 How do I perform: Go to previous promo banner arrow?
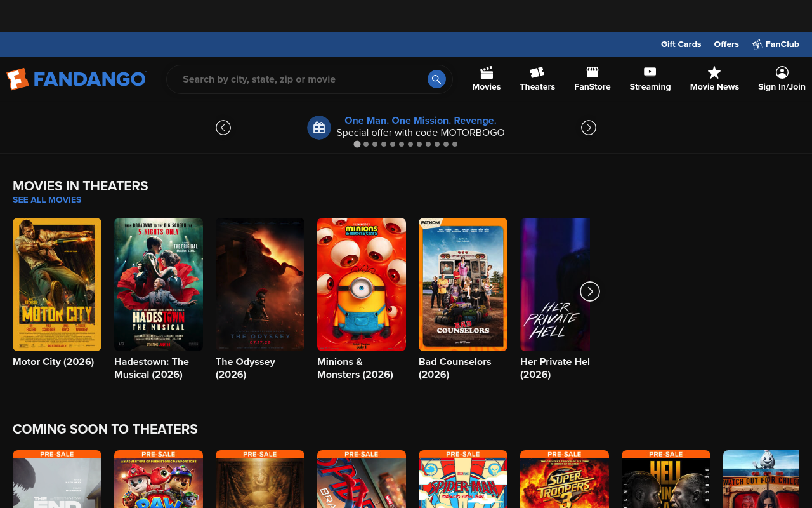point(223,128)
